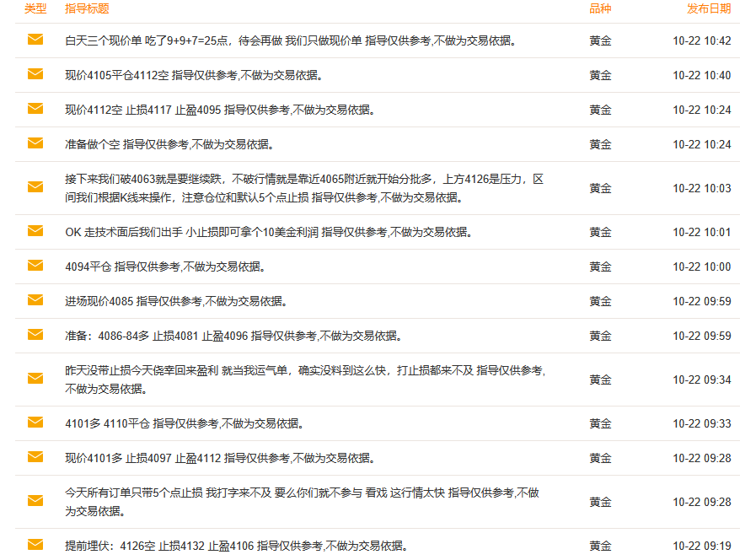Click the '10-22 10:03' publish date
This screenshot has width=756, height=560.
pyautogui.click(x=701, y=188)
